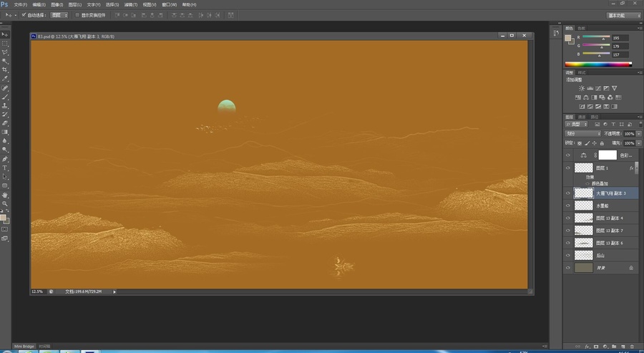This screenshot has width=644, height=353.
Task: Open the layer blend mode dropdown
Action: click(x=582, y=134)
